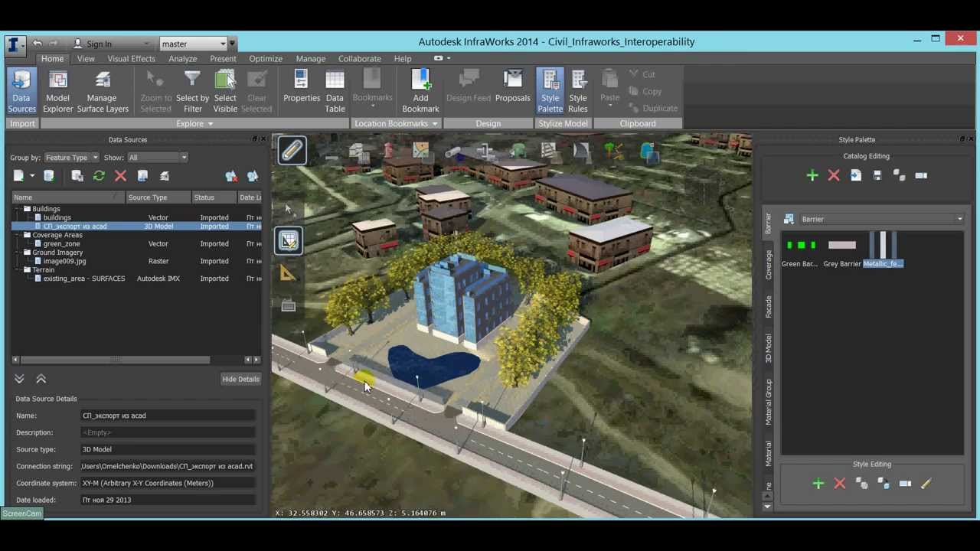
Task: Switch to Visual Effects tab
Action: [131, 59]
